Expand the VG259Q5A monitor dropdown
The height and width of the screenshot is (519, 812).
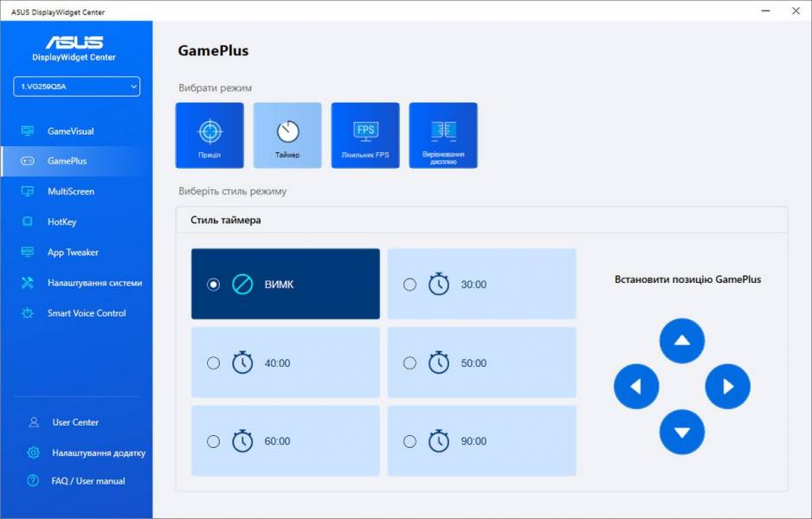[x=76, y=86]
